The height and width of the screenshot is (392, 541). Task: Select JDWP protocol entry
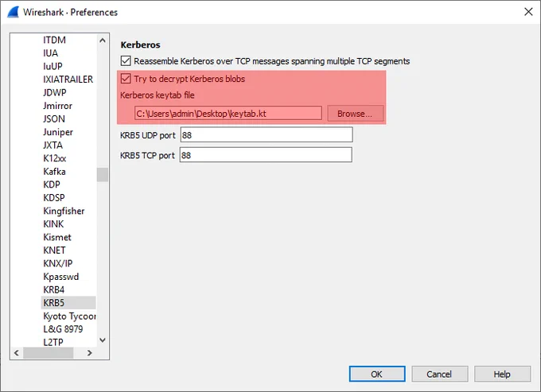(x=55, y=92)
